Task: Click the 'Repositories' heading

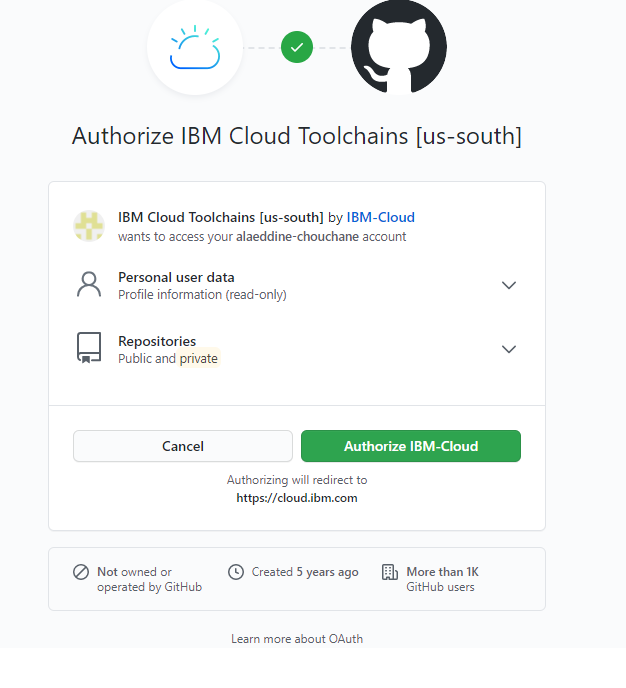Action: tap(157, 341)
